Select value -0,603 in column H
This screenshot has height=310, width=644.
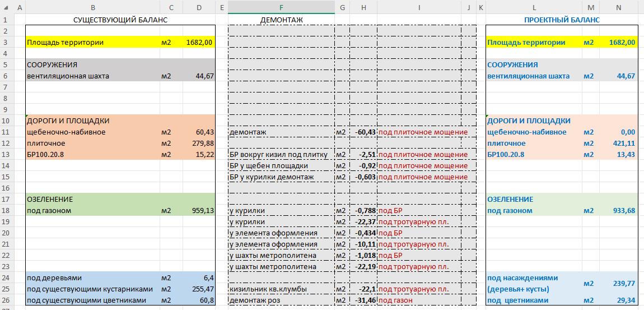coord(363,177)
